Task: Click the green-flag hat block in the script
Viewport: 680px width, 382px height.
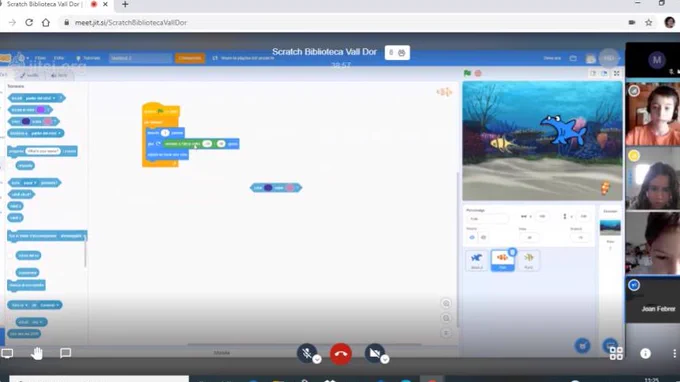Action: click(x=160, y=111)
